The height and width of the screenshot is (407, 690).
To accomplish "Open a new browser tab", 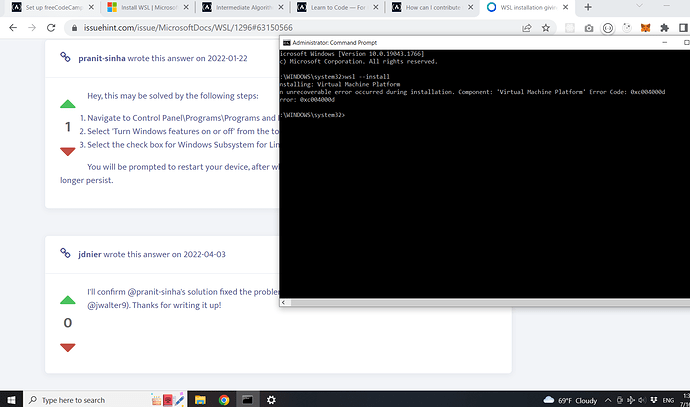I will tap(588, 7).
